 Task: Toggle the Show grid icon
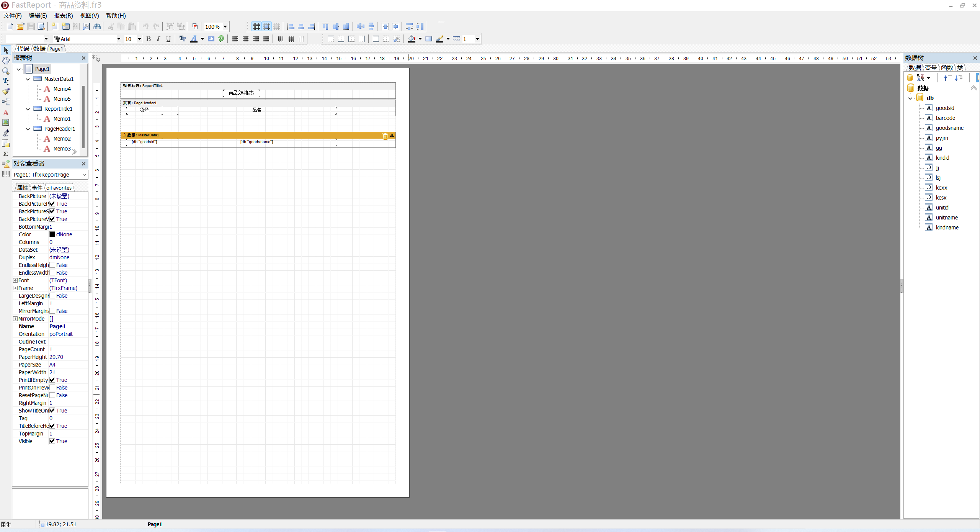256,26
